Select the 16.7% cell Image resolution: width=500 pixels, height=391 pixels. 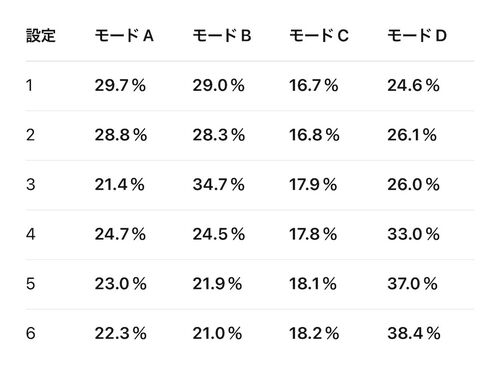pos(314,85)
